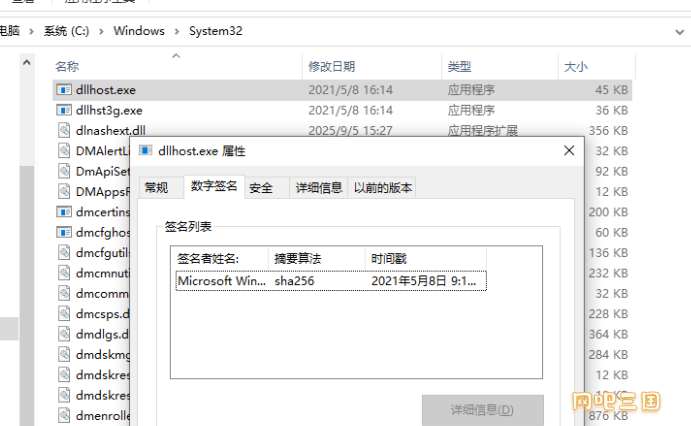691x426 pixels.
Task: Sort files by 大小 column
Action: pos(596,67)
